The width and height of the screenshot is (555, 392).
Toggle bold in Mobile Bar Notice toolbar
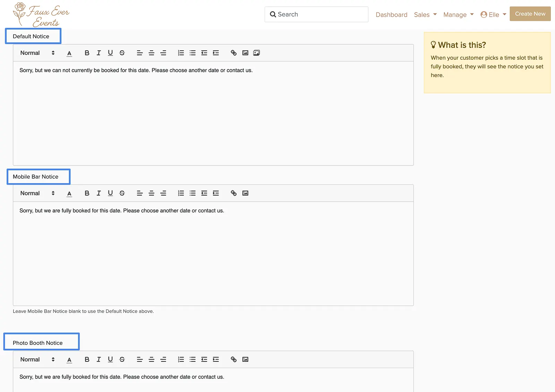[x=87, y=193]
